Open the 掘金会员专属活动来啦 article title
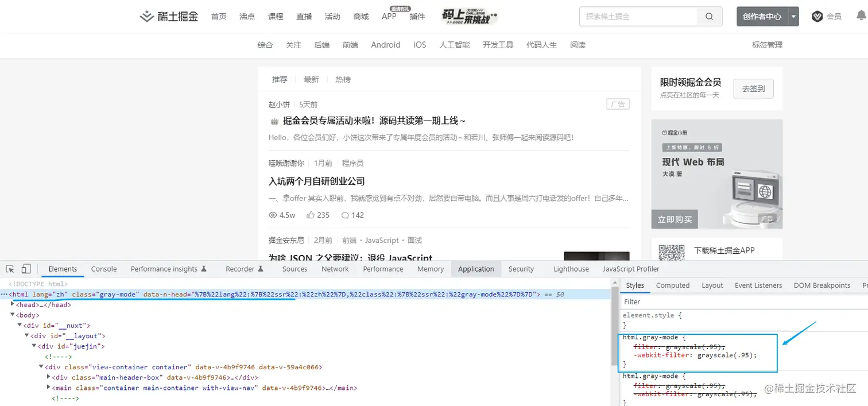Screen dimensions: 868x406 click(374, 121)
